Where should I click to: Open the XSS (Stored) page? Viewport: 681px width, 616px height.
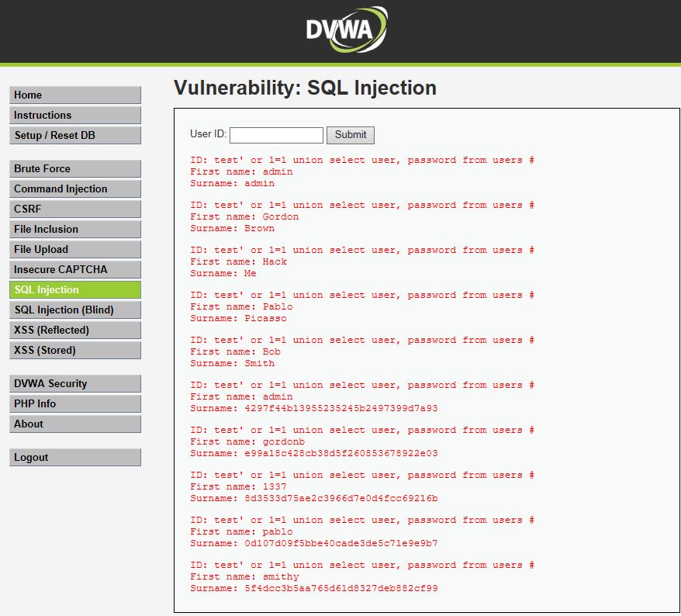tap(75, 350)
